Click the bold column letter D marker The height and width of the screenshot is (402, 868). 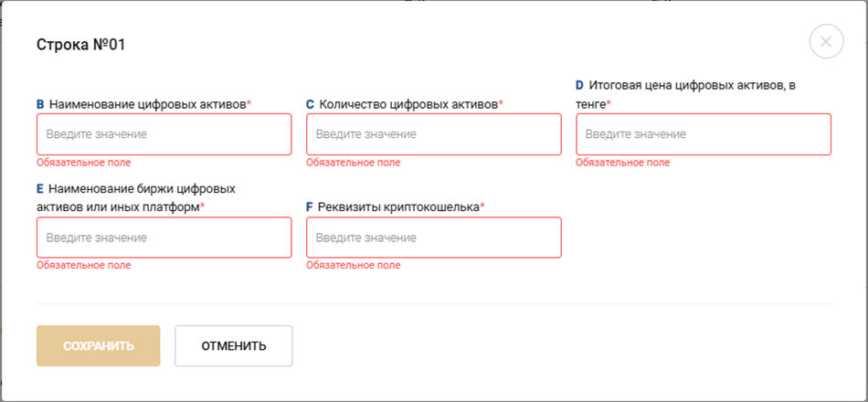click(x=580, y=86)
